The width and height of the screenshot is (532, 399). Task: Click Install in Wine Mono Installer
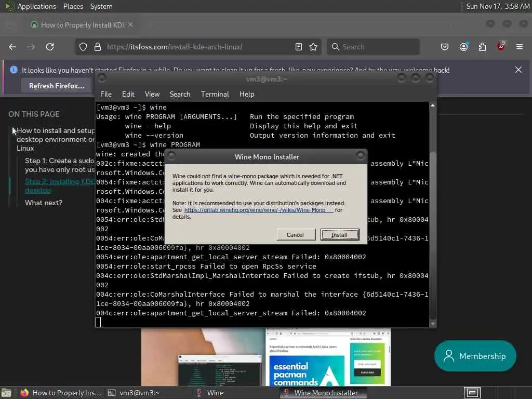pos(340,235)
